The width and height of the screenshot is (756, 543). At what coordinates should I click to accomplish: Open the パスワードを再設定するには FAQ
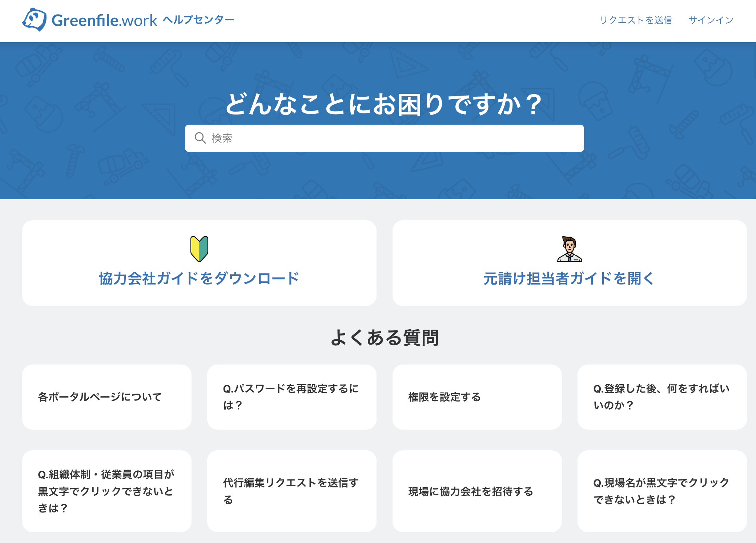point(291,397)
